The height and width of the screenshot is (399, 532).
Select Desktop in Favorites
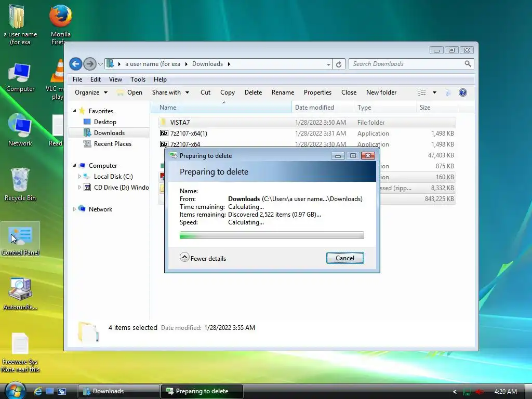click(105, 122)
